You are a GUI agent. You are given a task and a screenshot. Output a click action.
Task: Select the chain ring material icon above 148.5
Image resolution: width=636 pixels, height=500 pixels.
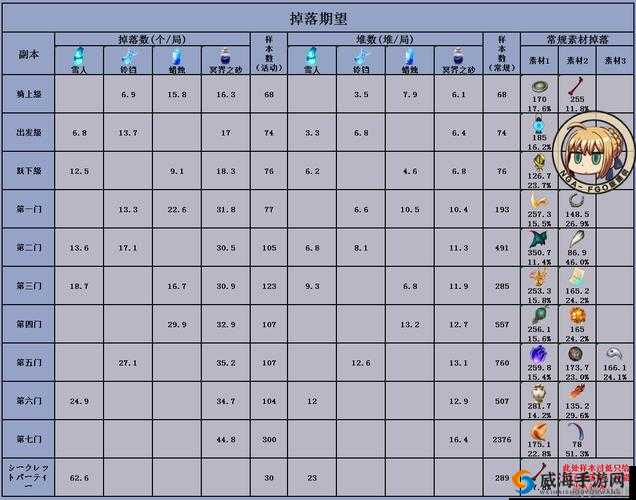576,201
